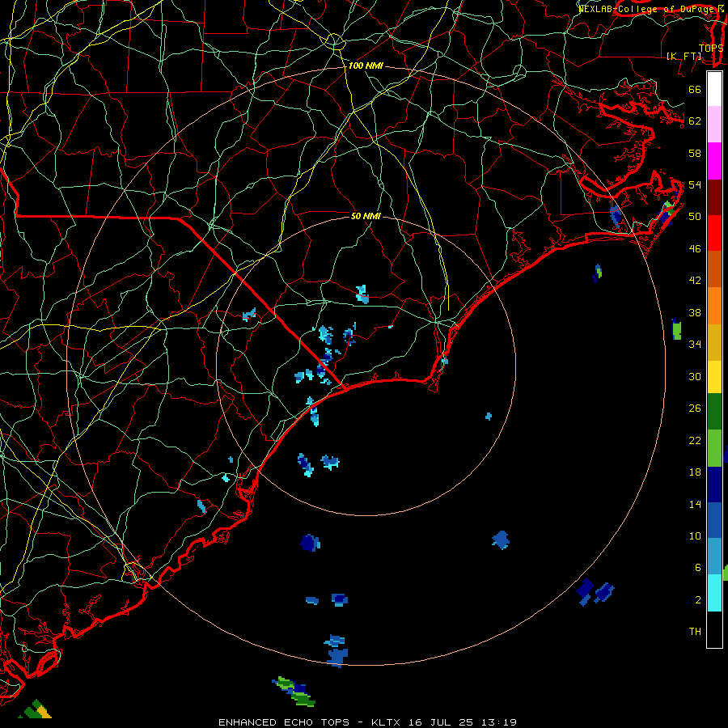728x728 pixels.
Task: Click the legend value "54"
Action: pyautogui.click(x=695, y=184)
